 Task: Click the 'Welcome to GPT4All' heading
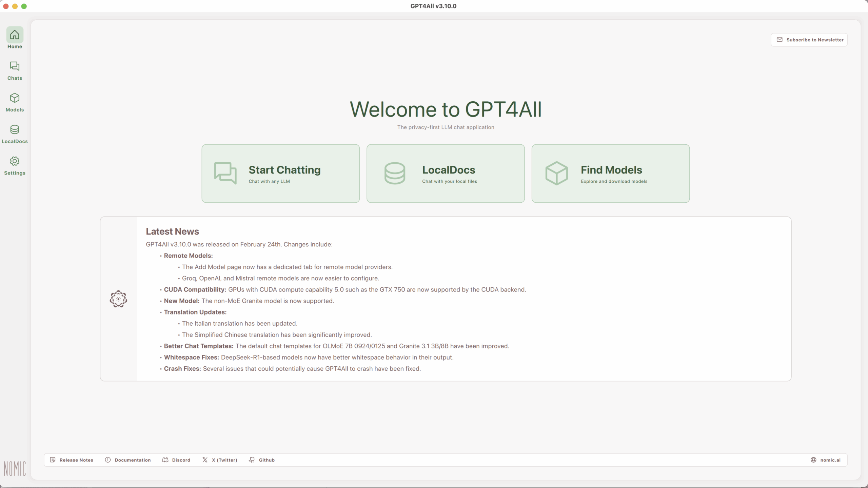pyautogui.click(x=446, y=109)
